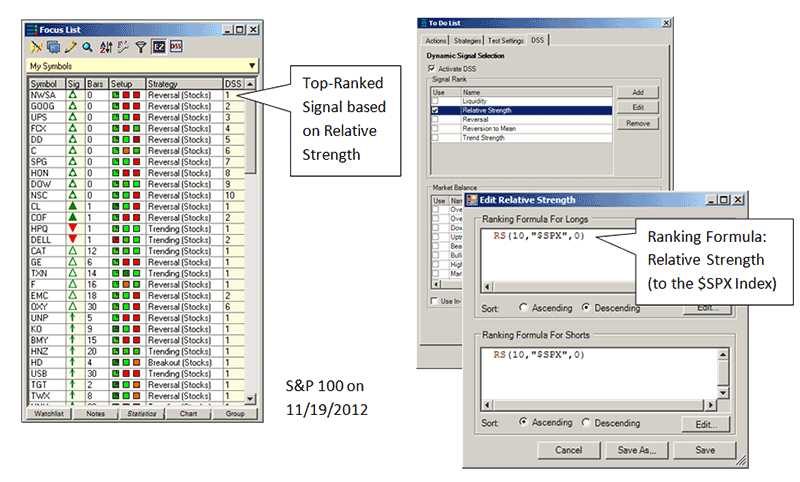Sort by the Strategy column header
Image resolution: width=800 pixels, height=482 pixels.
pyautogui.click(x=184, y=84)
